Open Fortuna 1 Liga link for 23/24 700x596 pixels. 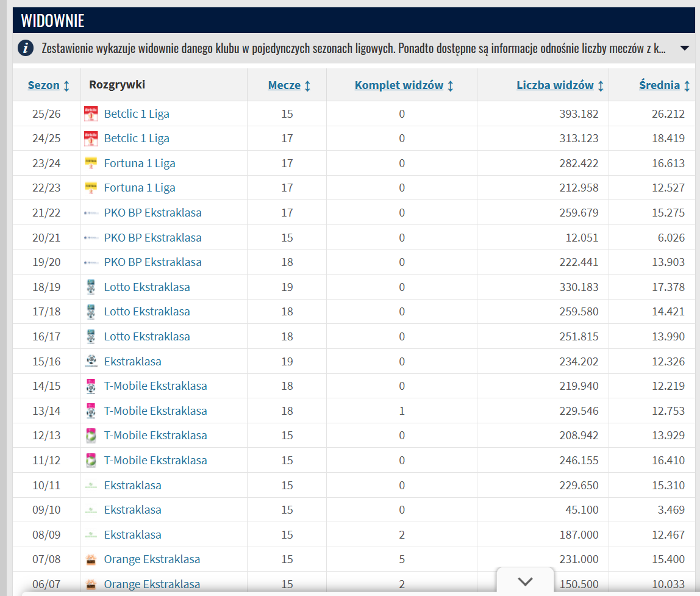tap(140, 163)
